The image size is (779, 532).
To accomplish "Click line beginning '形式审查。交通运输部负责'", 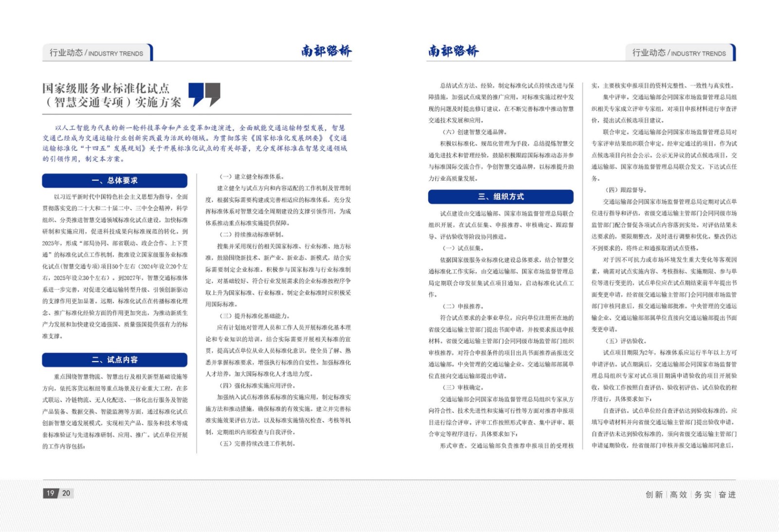I will point(507,445).
